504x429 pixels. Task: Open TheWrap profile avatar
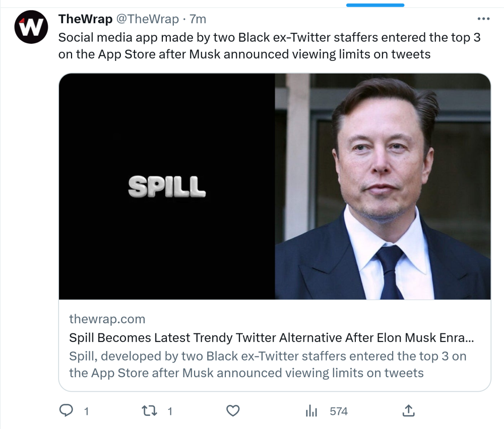click(31, 27)
